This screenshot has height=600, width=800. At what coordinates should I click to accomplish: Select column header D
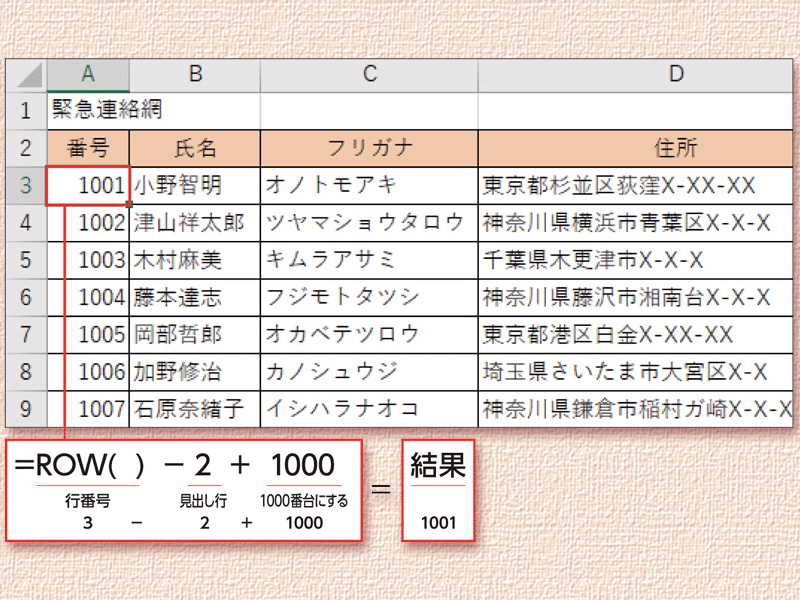tap(676, 75)
